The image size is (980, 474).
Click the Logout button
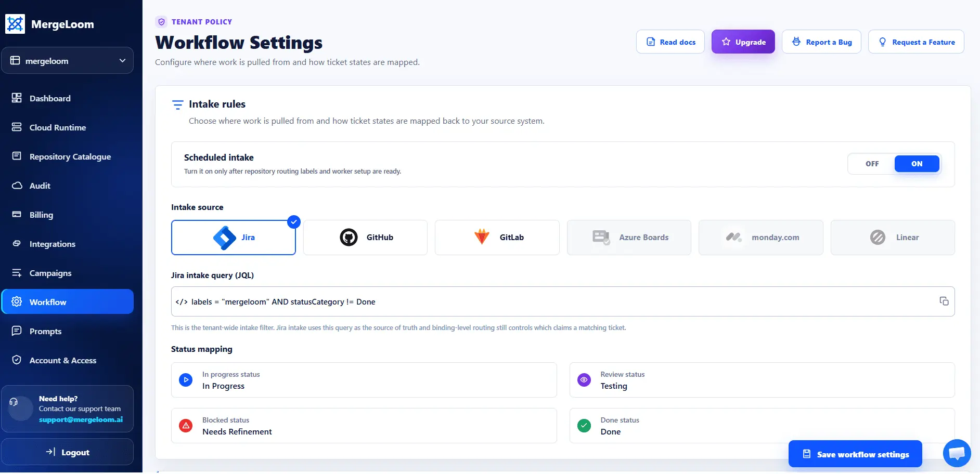coord(68,452)
